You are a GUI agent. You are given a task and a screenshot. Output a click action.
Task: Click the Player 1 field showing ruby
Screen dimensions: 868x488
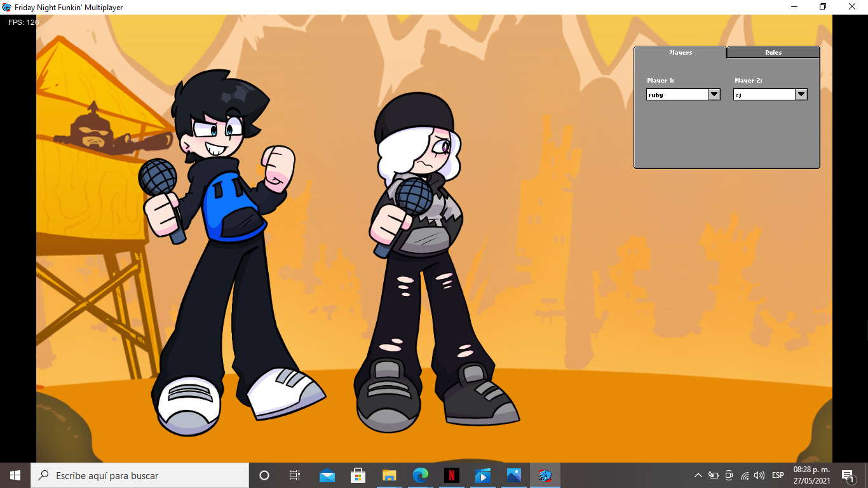tap(677, 95)
